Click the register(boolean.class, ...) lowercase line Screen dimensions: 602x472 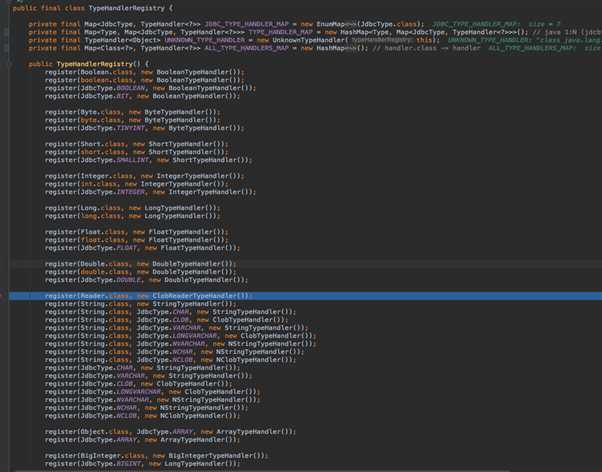[x=144, y=80]
